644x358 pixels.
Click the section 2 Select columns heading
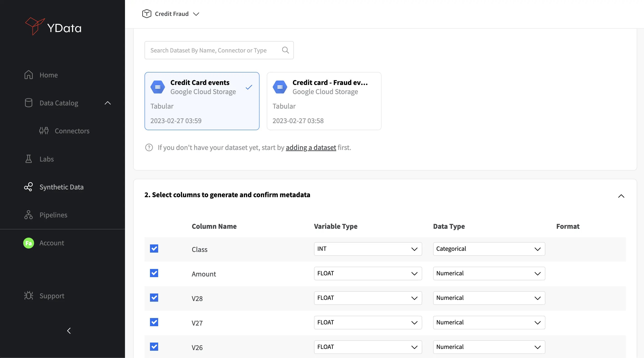point(227,195)
